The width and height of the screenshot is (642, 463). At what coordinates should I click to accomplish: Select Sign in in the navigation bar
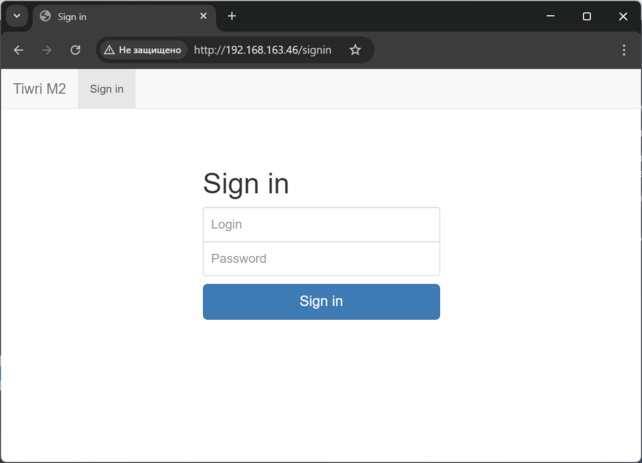point(107,89)
